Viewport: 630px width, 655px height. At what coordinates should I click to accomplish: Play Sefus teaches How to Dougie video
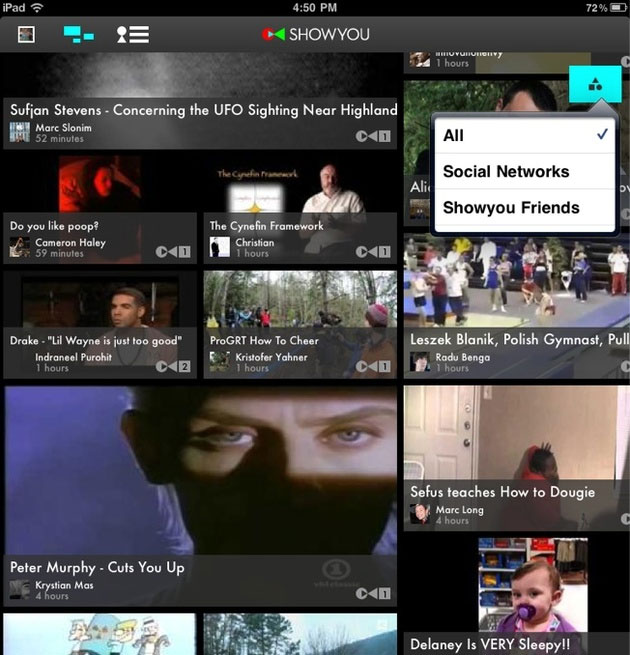point(516,458)
